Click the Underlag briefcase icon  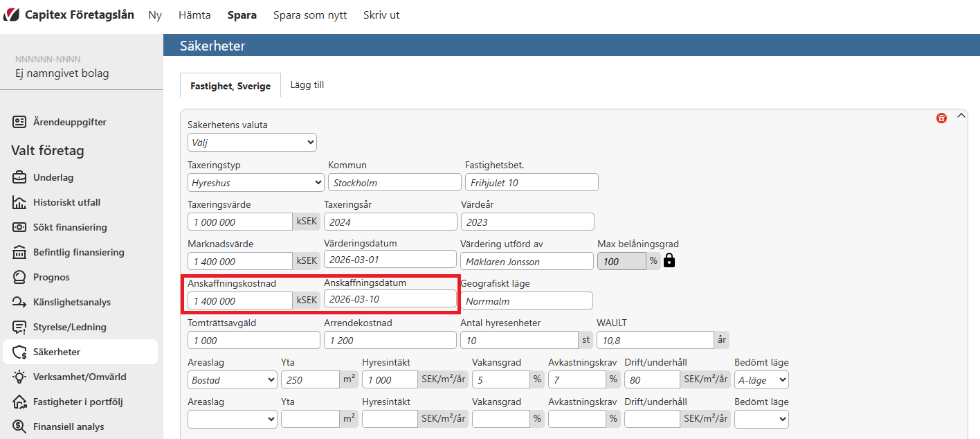[x=20, y=177]
